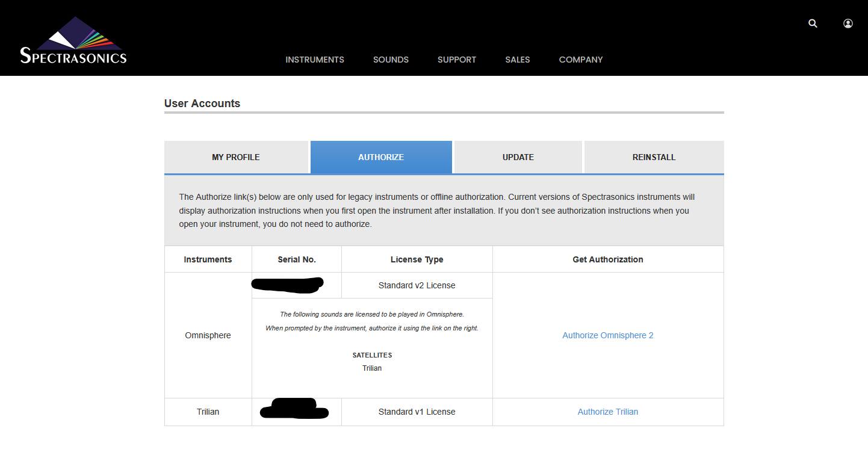Click the user account profile icon
868x452 pixels.
848,23
